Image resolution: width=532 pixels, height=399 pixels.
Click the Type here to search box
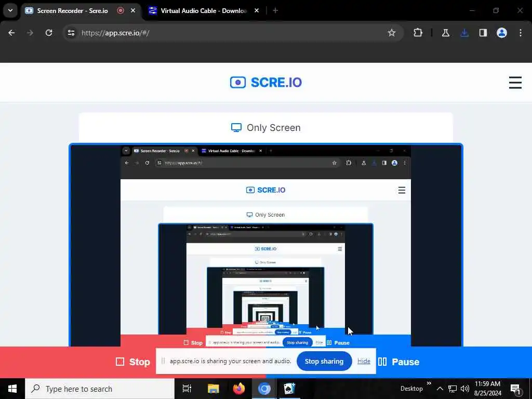(x=100, y=389)
